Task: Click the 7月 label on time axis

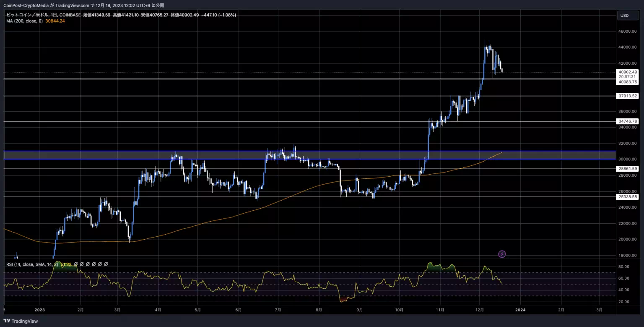Action: (279, 310)
